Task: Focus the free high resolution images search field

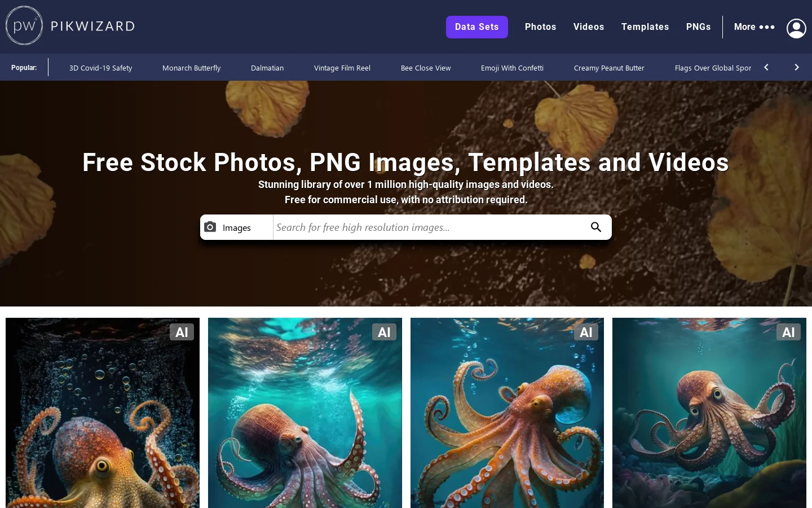Action: tap(429, 227)
